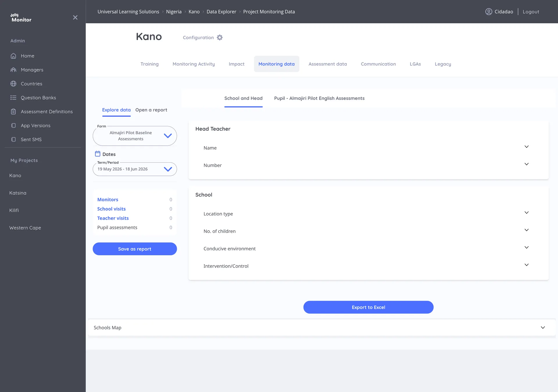Click the Pupil assessments row
Image resolution: width=558 pixels, height=392 pixels.
(x=135, y=227)
